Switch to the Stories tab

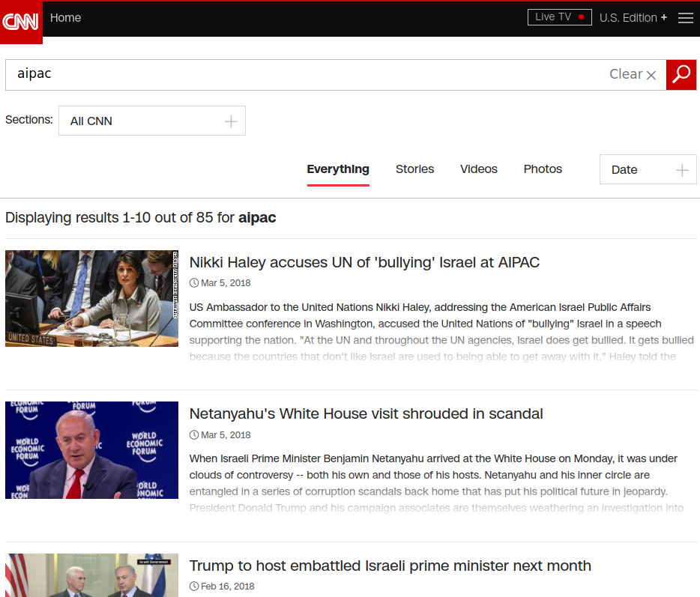tap(414, 169)
